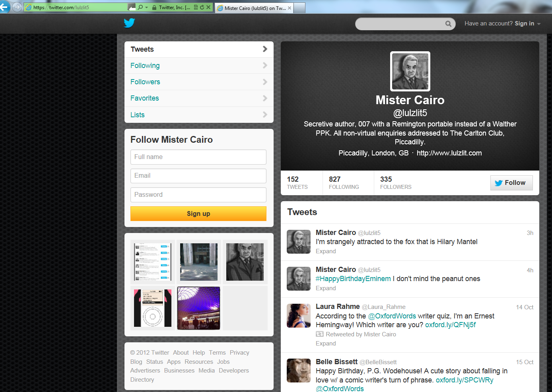The image size is (552, 392).
Task: Open Favorites in sidebar
Action: (x=199, y=98)
